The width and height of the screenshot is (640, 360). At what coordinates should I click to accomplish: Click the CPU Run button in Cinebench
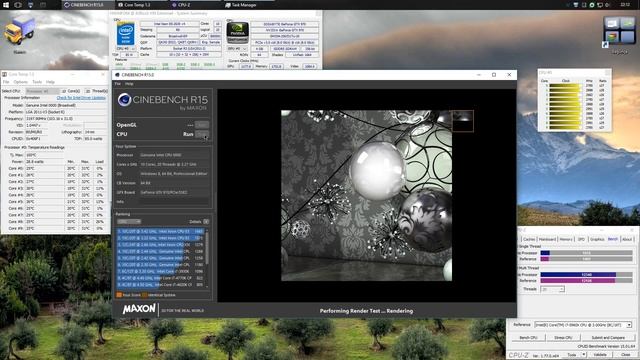(x=202, y=134)
